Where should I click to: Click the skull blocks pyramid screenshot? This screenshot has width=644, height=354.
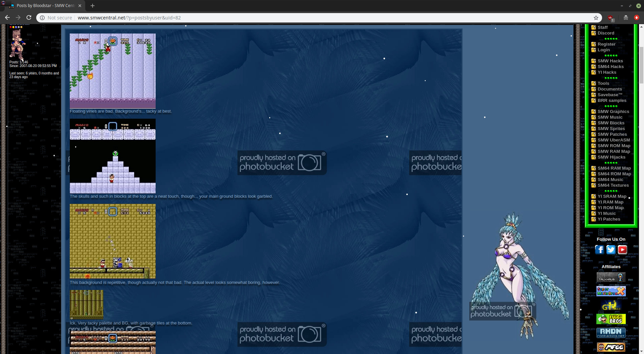click(112, 156)
